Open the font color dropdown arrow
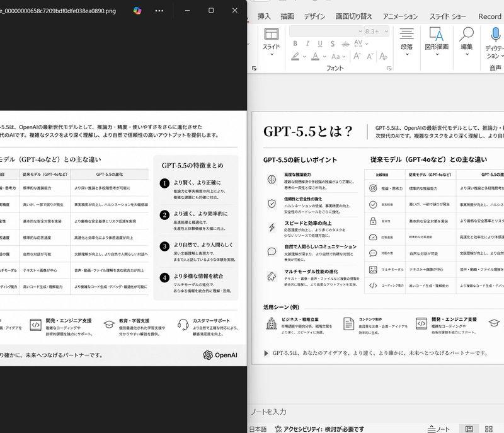This screenshot has width=504, height=433. click(x=324, y=57)
